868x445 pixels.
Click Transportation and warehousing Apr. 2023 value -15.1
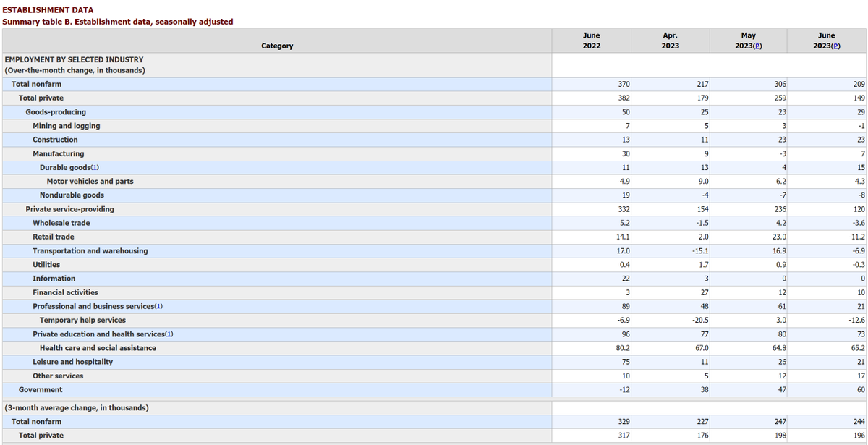[699, 251]
